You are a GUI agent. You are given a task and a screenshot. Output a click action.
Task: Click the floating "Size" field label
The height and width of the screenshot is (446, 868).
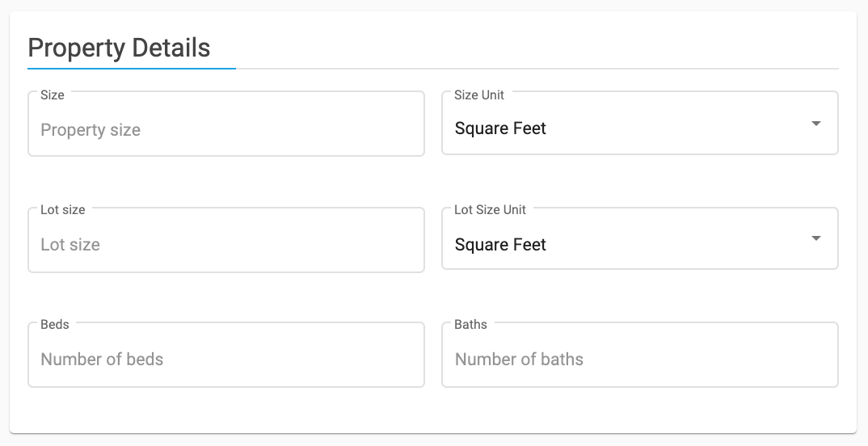click(x=52, y=95)
